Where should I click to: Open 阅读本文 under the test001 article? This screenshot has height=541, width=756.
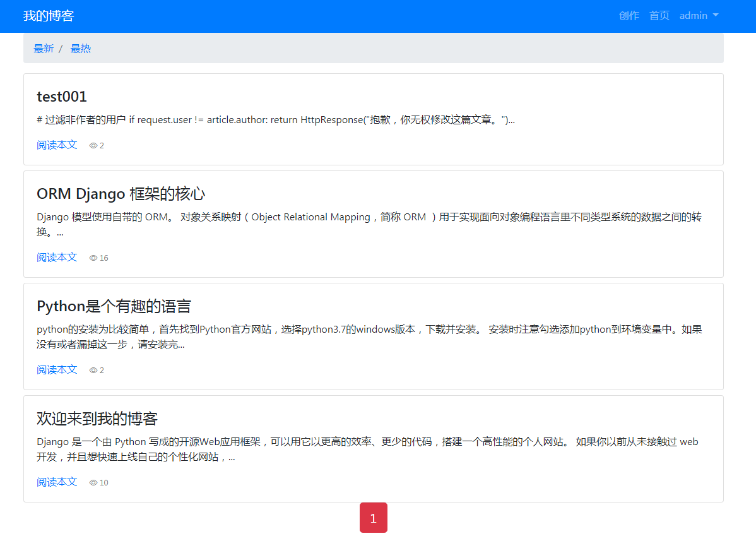(56, 145)
